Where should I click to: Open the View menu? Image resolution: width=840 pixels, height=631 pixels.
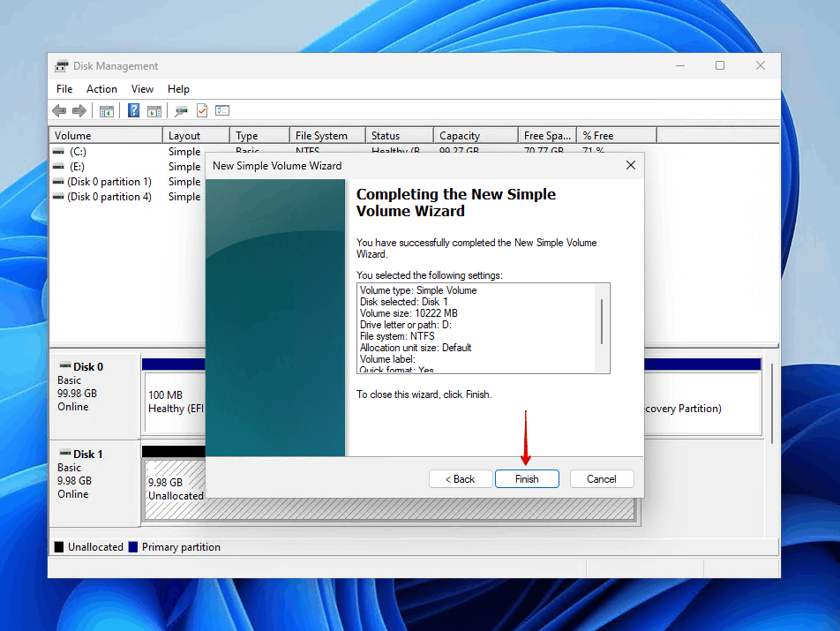(x=142, y=89)
